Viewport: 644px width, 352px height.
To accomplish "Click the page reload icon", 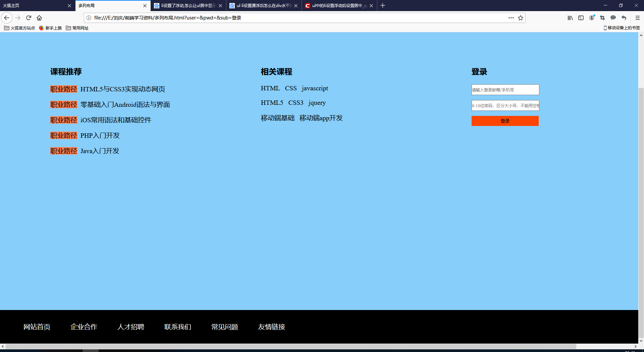I will [29, 18].
